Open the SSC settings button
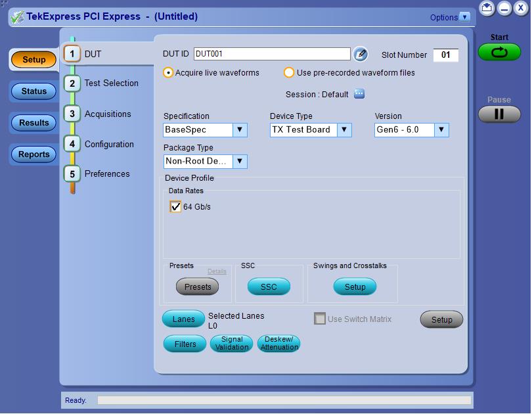Viewport: 532px width, 414px height. point(269,287)
